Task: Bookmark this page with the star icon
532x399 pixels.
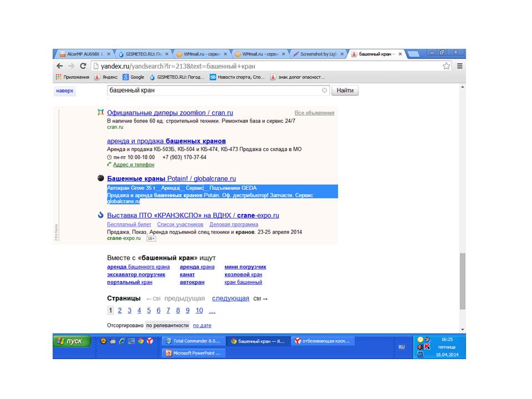Action: point(447,66)
